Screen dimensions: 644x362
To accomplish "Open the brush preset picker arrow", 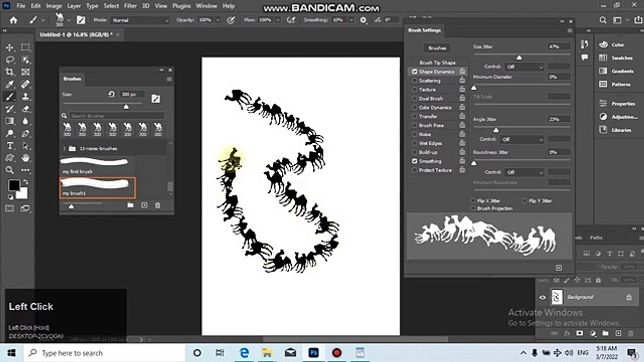I will tap(68, 20).
